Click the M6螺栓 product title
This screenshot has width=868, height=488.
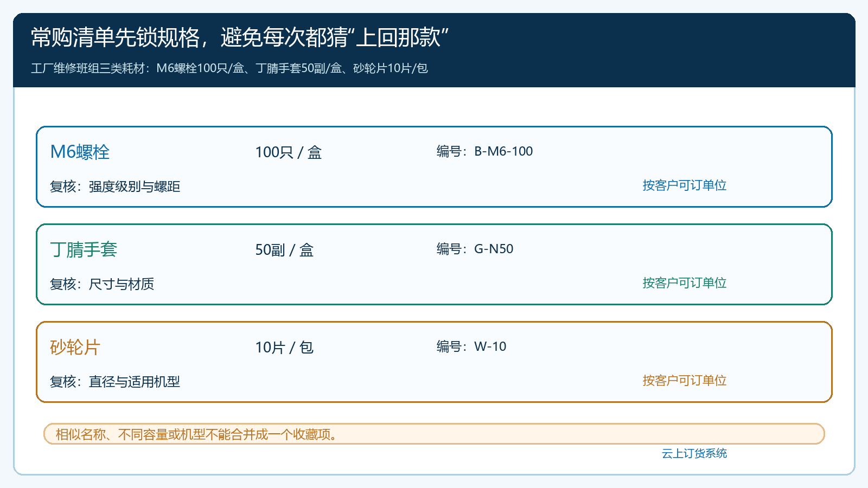coord(80,152)
